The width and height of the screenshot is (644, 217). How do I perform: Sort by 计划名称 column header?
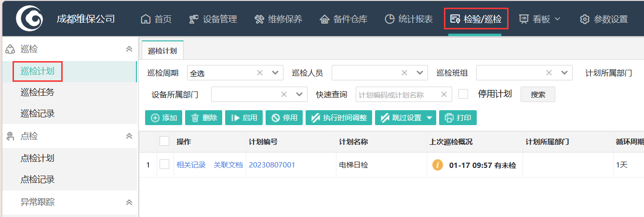(353, 142)
